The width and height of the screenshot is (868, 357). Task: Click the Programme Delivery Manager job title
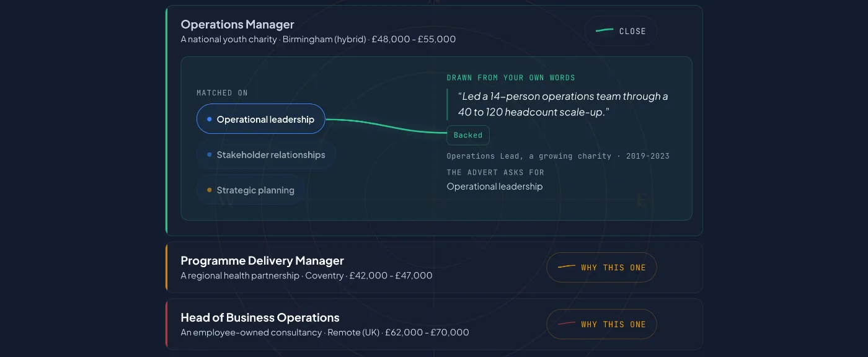pos(262,260)
